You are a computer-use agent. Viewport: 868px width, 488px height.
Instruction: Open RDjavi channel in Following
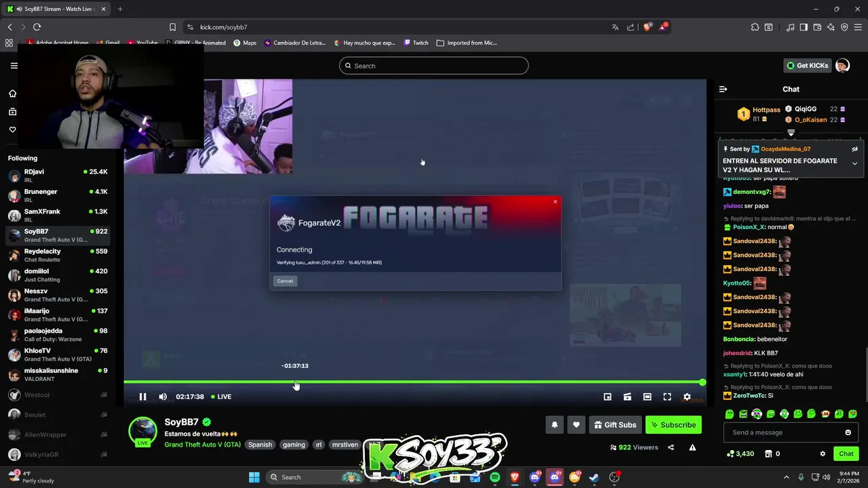pos(58,176)
